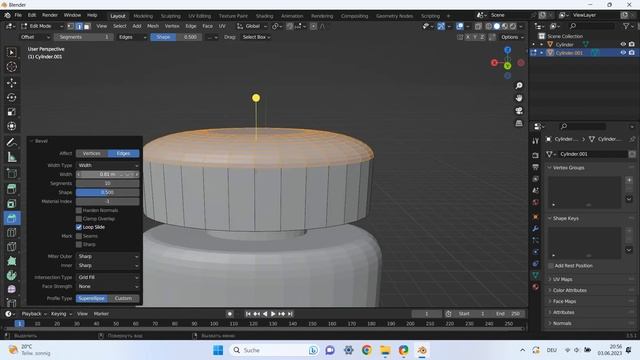Select the Poly Build tool

[11, 261]
